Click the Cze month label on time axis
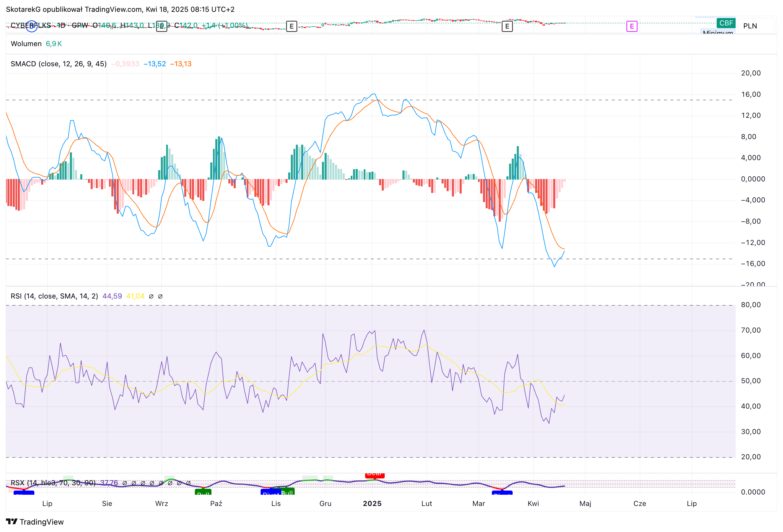 coord(640,504)
